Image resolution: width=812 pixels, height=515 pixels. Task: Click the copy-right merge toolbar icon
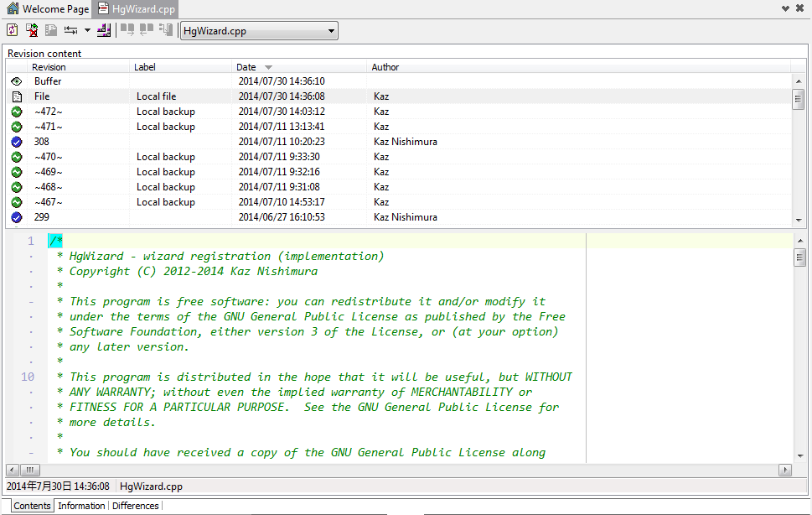pyautogui.click(x=127, y=30)
